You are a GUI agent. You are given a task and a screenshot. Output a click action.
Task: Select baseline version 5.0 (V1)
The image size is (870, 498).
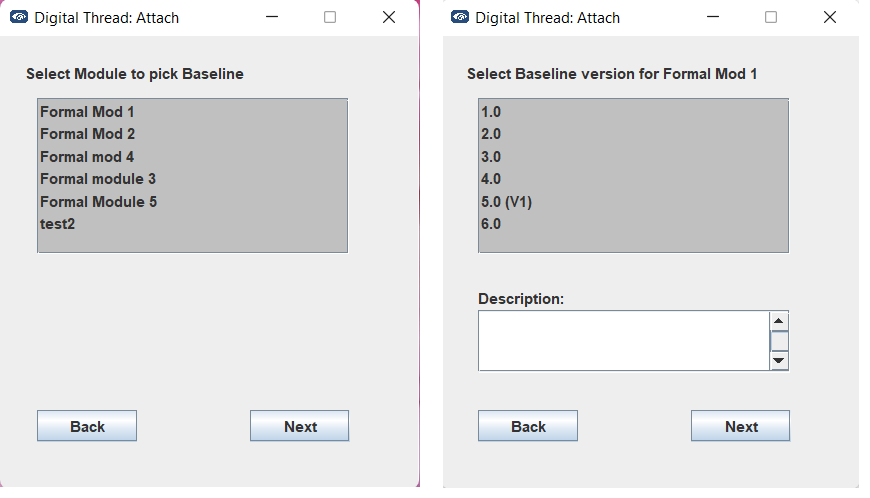(506, 202)
